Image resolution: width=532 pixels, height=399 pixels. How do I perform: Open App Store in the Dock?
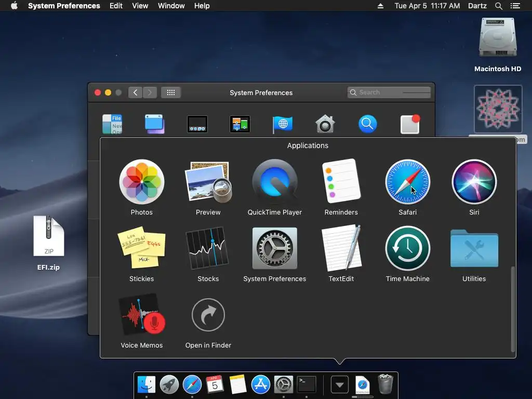(x=261, y=384)
